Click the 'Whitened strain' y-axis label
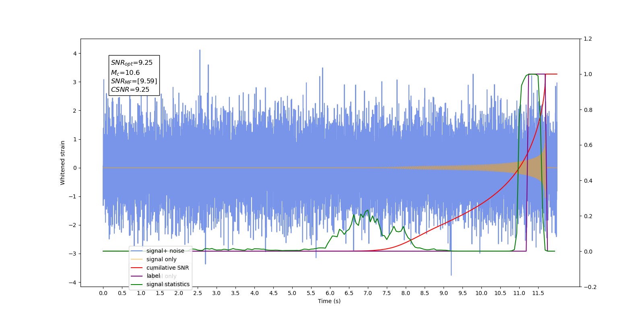Viewport: 644px width, 322px height. (63, 163)
